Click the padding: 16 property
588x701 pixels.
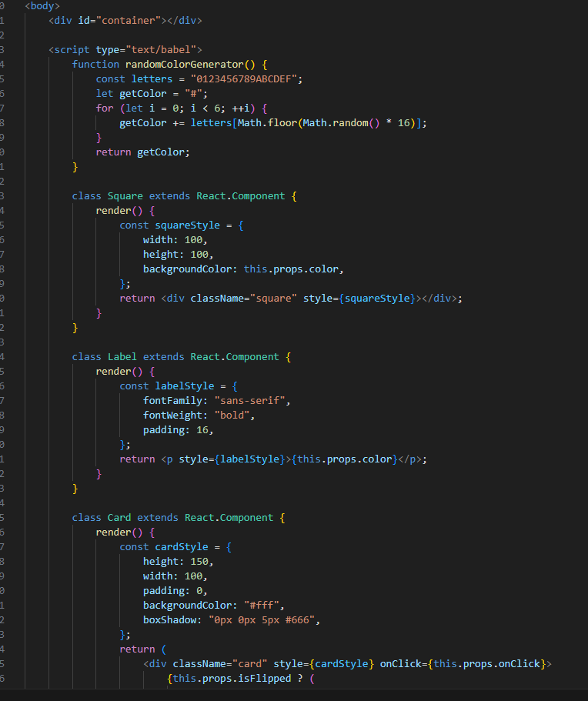(x=175, y=430)
